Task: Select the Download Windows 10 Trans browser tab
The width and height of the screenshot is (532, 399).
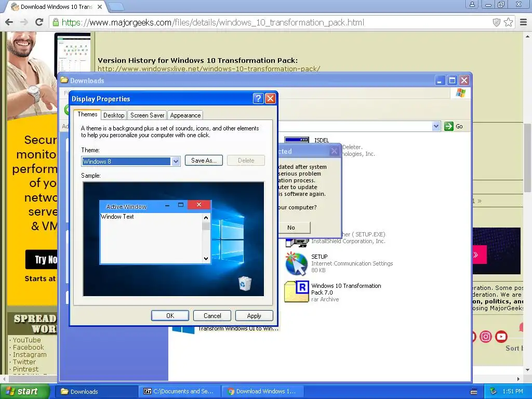Action: tap(56, 7)
